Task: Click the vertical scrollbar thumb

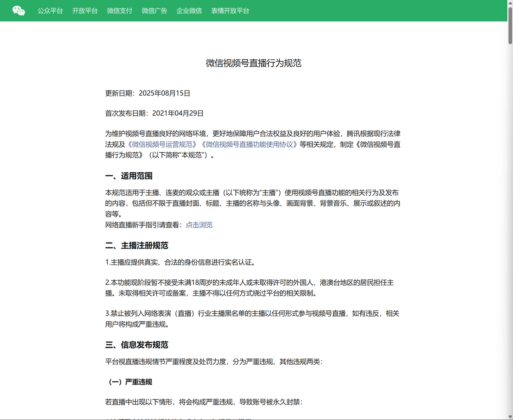Action: [510, 25]
